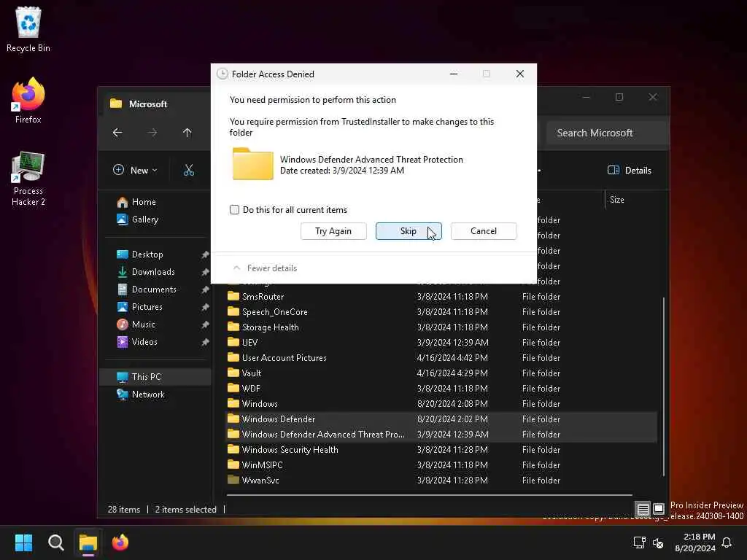Close the Folder Access Denied dialog
This screenshot has height=560, width=747.
(x=519, y=74)
